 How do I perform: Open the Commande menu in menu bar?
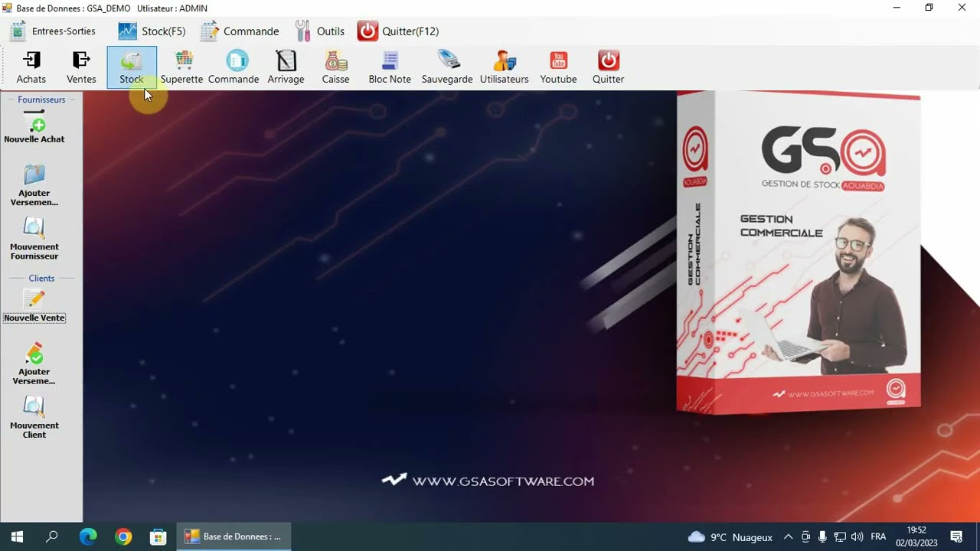pyautogui.click(x=240, y=31)
